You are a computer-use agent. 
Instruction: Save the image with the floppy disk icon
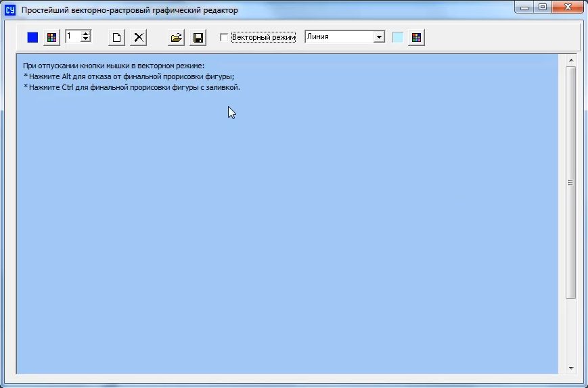(x=198, y=38)
